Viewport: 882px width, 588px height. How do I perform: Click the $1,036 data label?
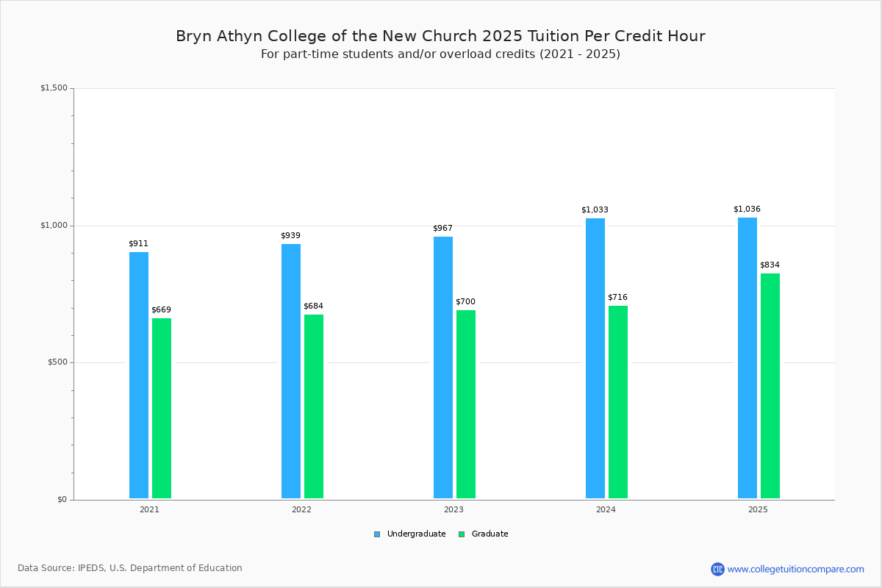click(x=747, y=209)
